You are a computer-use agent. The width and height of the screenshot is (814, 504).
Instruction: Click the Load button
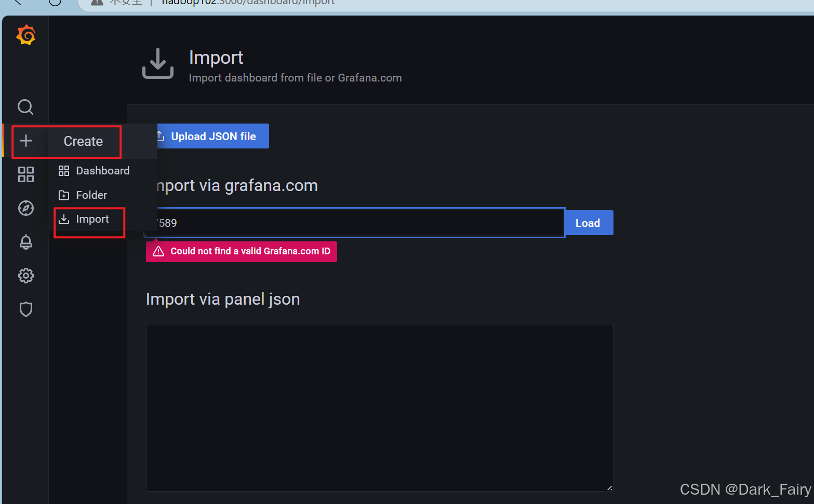click(588, 223)
